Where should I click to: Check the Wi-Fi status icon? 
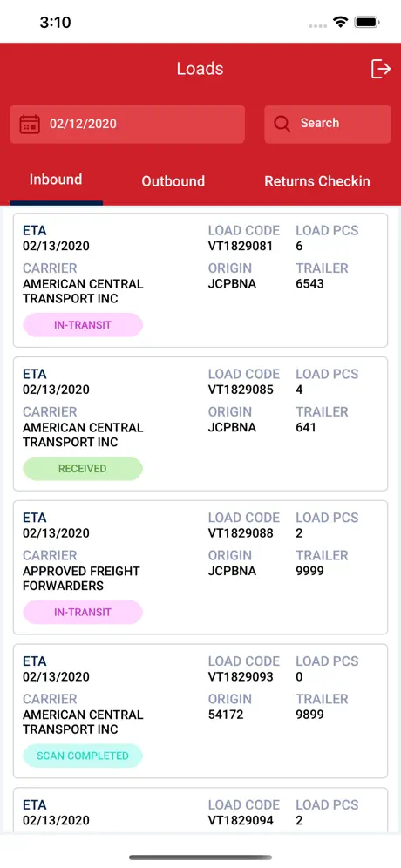point(340,22)
